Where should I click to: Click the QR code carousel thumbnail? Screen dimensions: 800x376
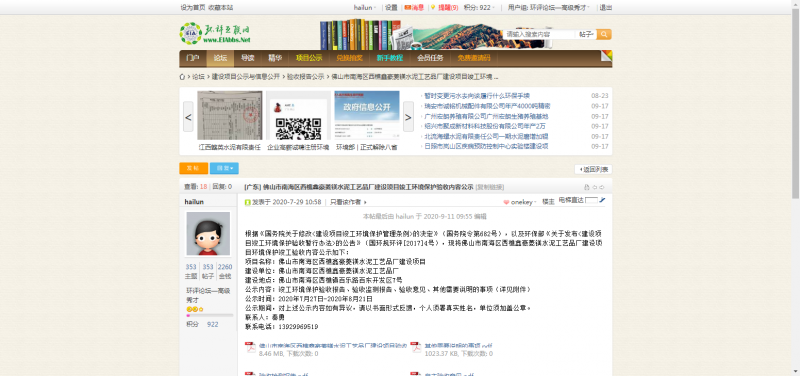click(x=298, y=115)
